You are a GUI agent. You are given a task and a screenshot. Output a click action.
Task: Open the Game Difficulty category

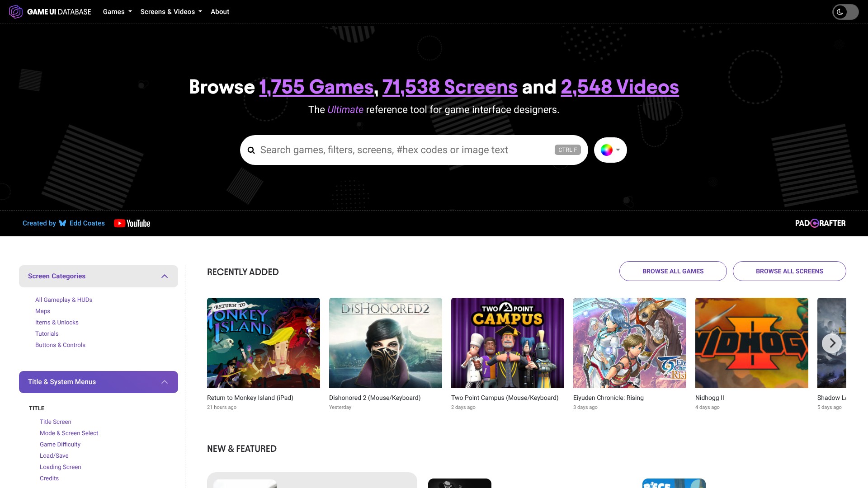[x=60, y=444]
